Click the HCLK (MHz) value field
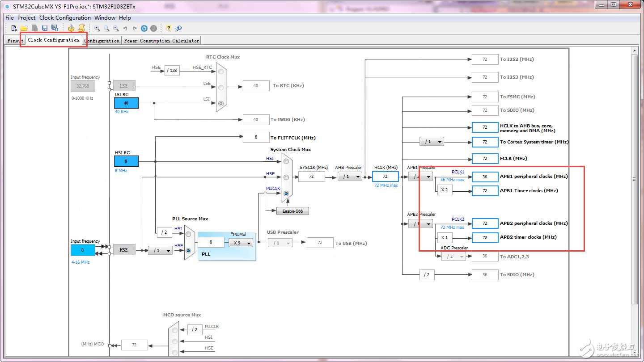This screenshot has height=362, width=644. click(x=385, y=177)
